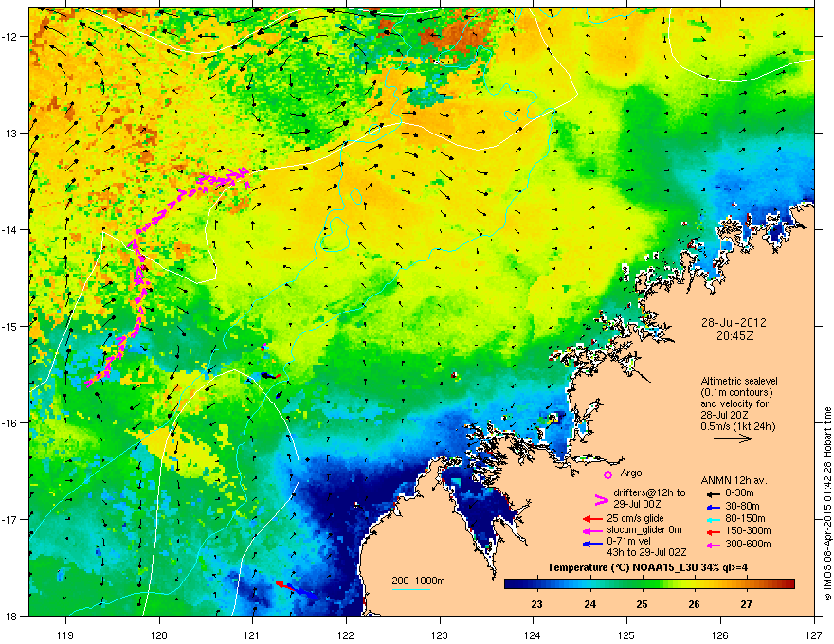
Task: Click the '124' longitude axis label
Action: click(534, 635)
